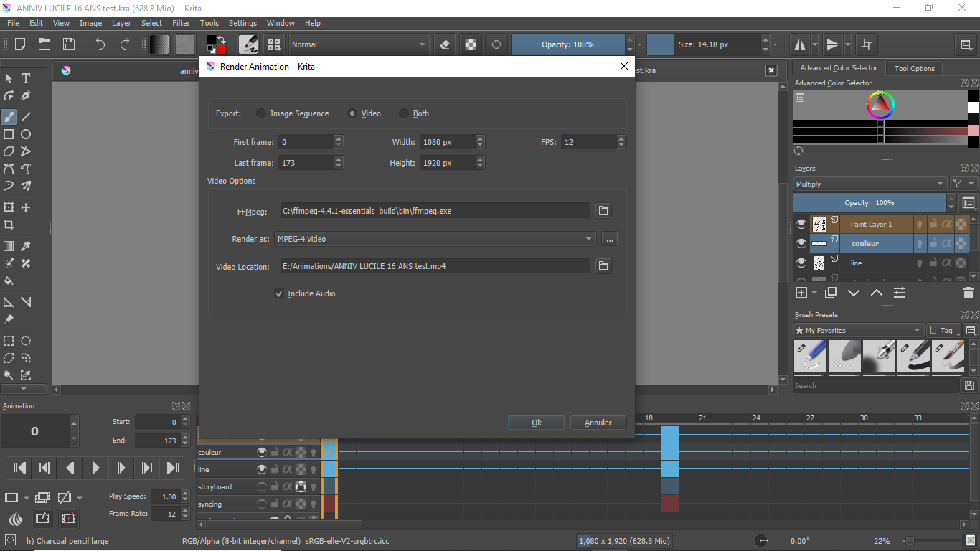980x551 pixels.
Task: Click the Undo arrow icon
Action: pos(100,44)
